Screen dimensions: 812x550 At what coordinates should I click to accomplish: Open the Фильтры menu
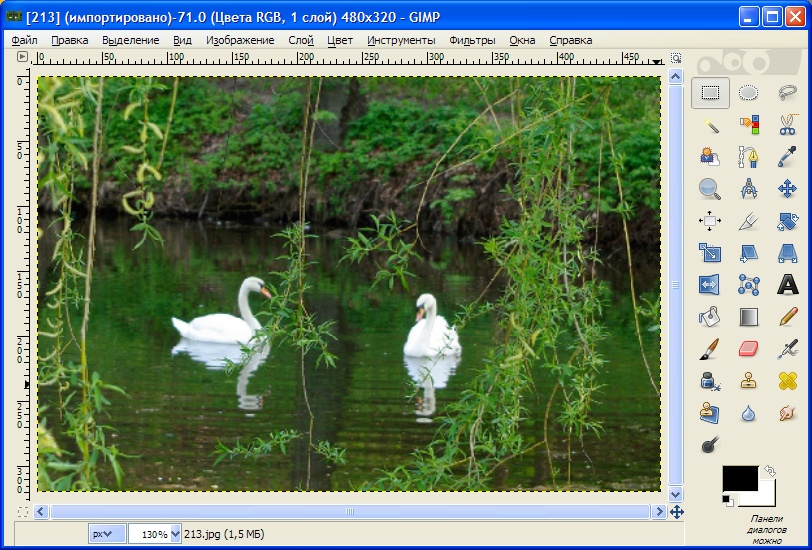(472, 40)
